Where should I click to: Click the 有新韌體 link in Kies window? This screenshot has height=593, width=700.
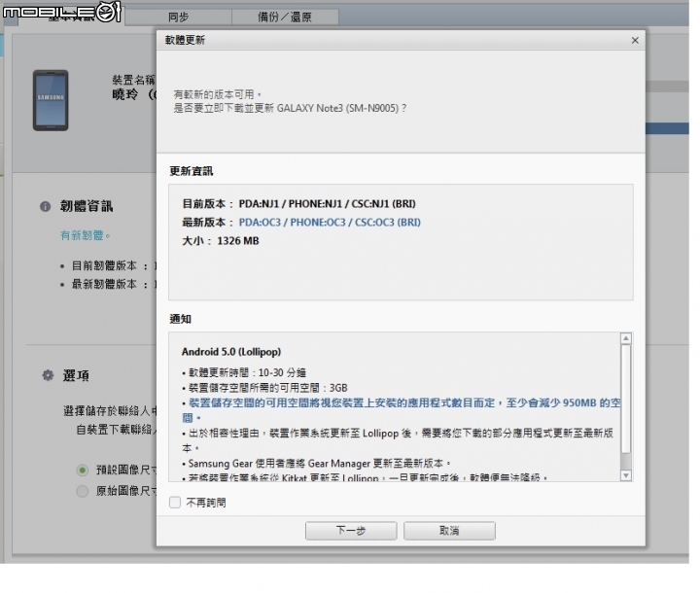click(85, 235)
